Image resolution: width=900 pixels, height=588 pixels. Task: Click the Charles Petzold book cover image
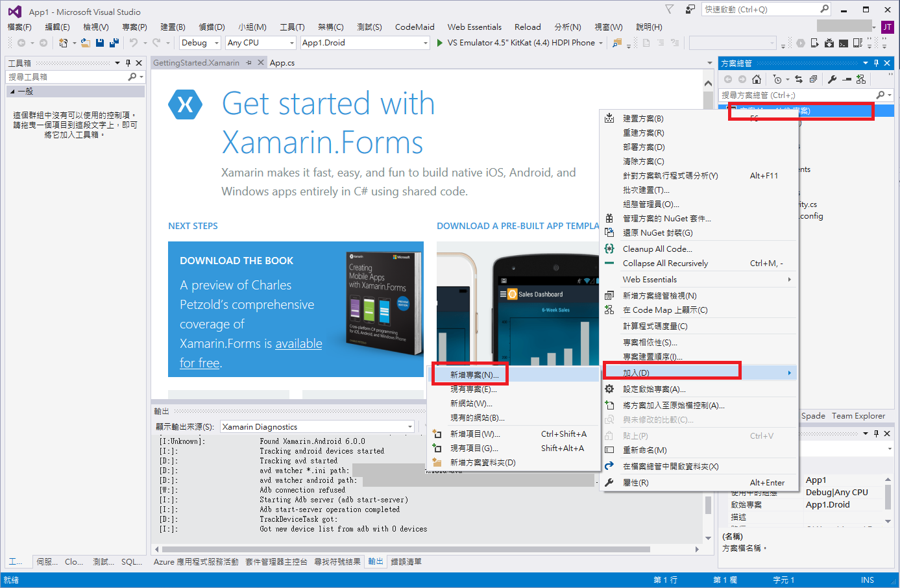point(384,302)
